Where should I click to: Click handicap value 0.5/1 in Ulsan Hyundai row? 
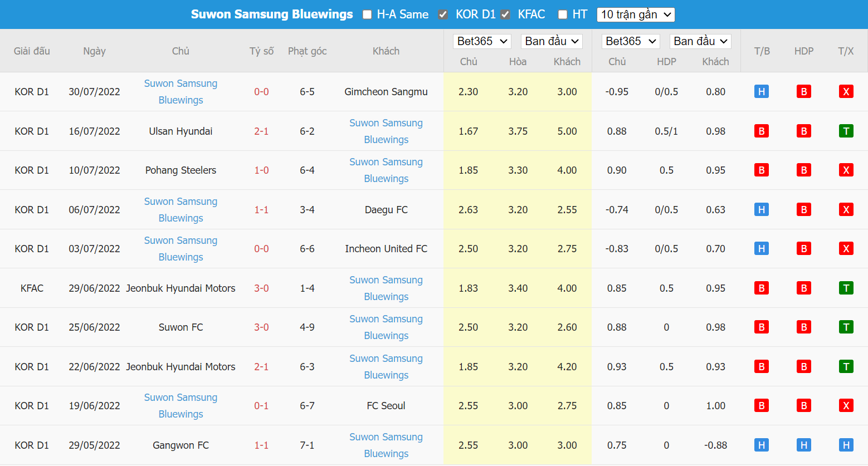tap(666, 131)
